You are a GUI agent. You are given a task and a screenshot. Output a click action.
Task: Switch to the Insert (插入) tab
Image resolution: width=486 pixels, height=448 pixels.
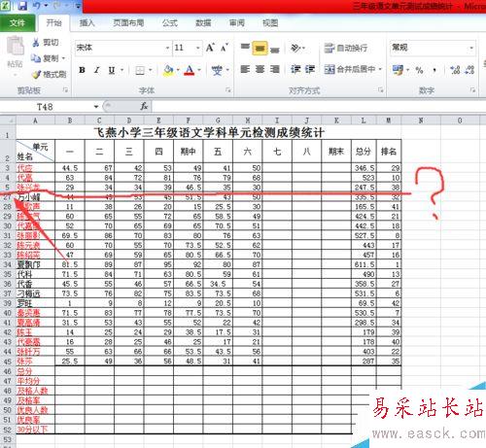[x=87, y=22]
